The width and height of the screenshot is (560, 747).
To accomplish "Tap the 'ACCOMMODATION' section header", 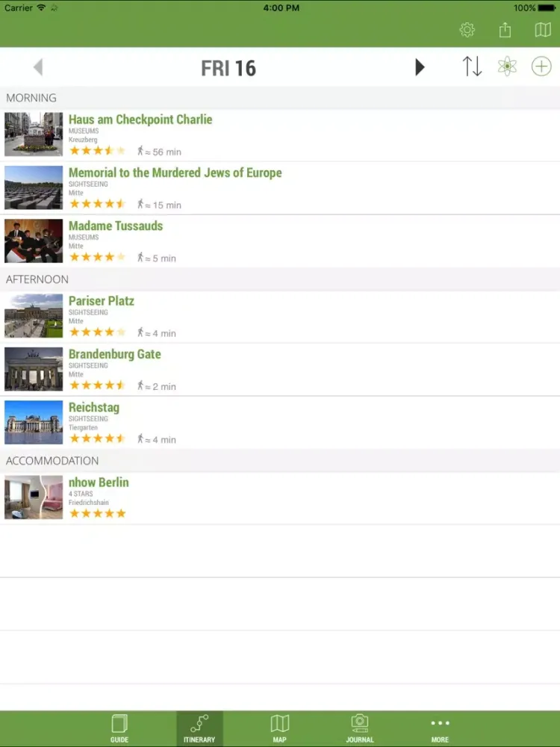I will pos(52,461).
